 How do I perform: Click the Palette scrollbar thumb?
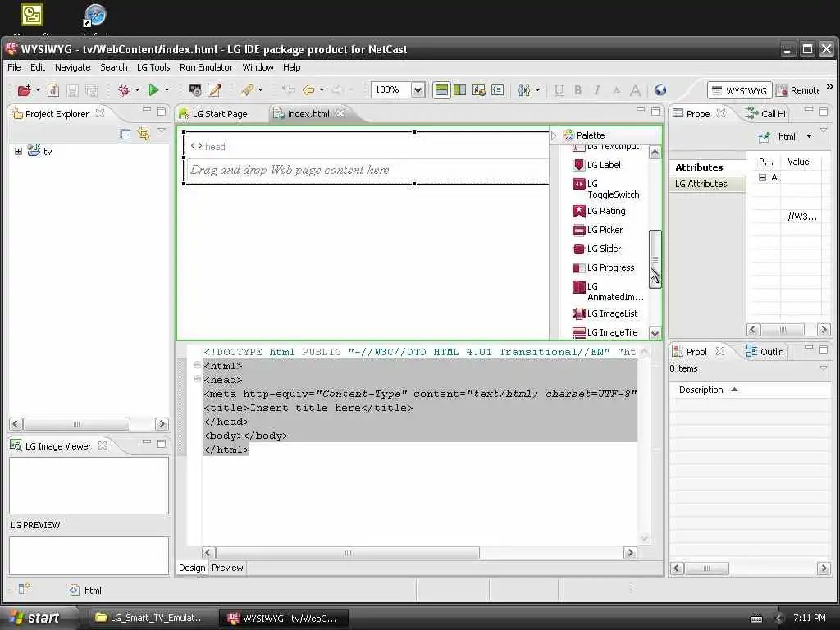(x=655, y=258)
